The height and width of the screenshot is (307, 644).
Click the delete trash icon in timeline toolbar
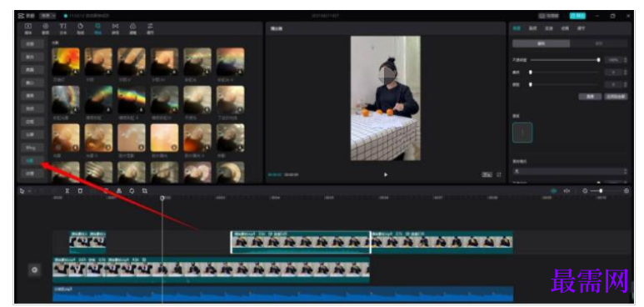[x=80, y=191]
